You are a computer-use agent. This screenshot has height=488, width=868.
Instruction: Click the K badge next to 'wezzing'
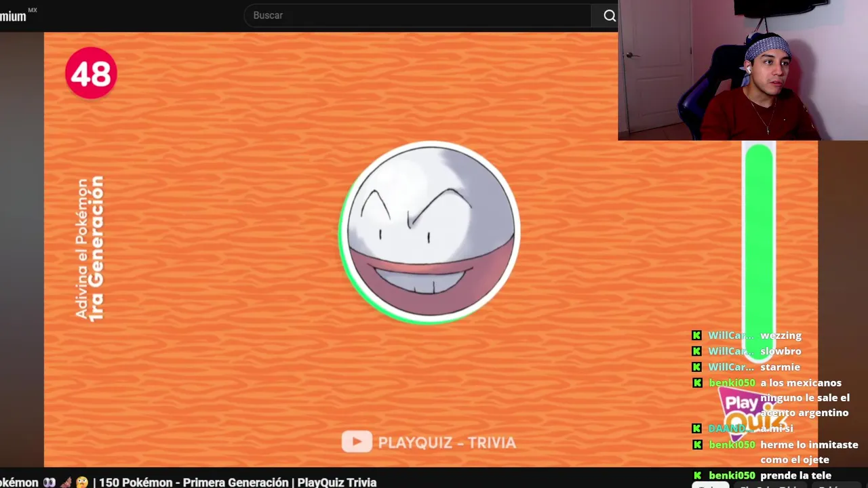696,335
